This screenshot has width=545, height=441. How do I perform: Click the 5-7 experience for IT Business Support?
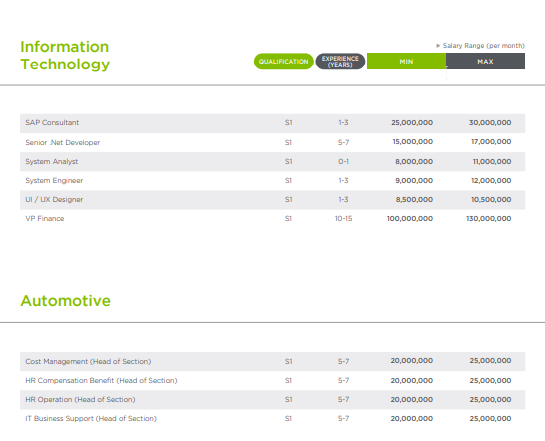343,419
